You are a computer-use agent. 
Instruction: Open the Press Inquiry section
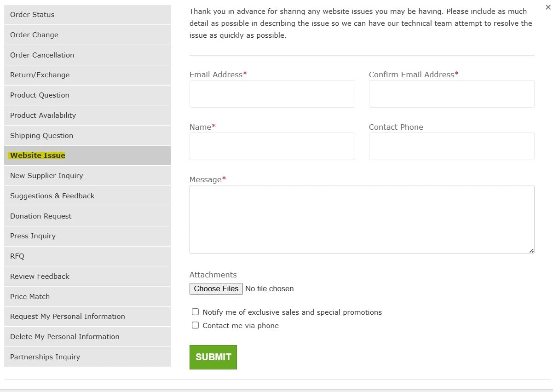tap(87, 236)
